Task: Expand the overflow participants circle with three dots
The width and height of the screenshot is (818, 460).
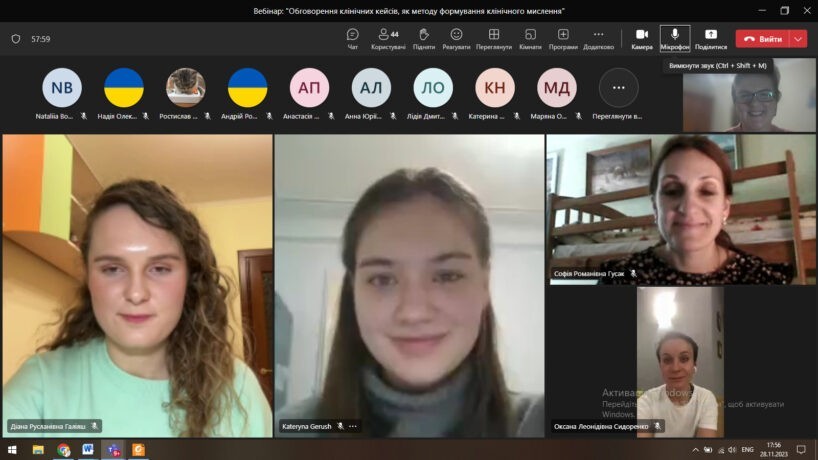Action: tap(618, 88)
